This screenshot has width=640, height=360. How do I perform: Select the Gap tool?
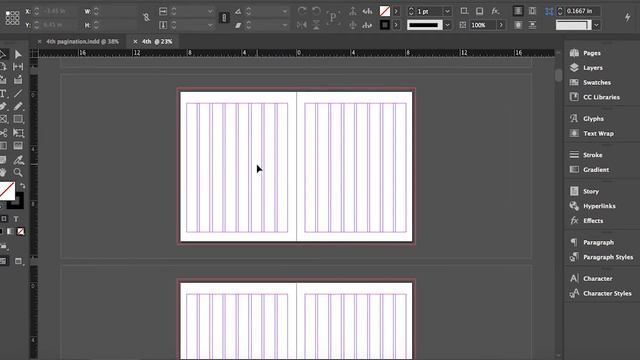[18, 67]
